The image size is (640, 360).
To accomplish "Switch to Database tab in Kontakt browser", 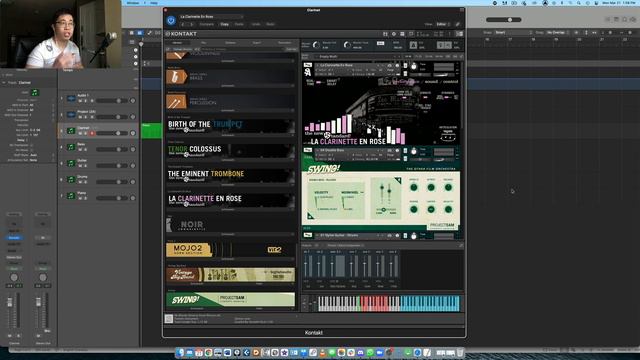I will click(230, 42).
